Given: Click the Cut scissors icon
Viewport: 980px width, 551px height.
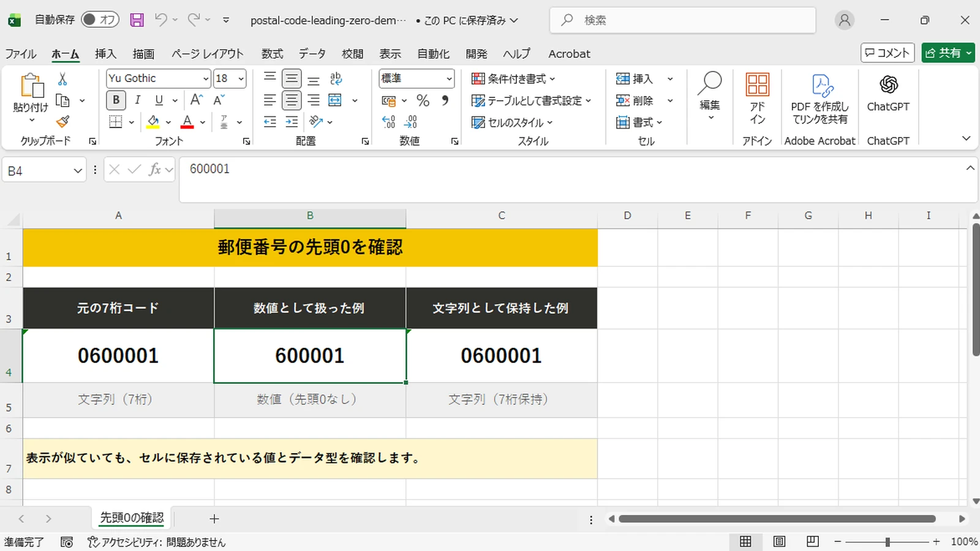Looking at the screenshot, I should click(x=62, y=79).
